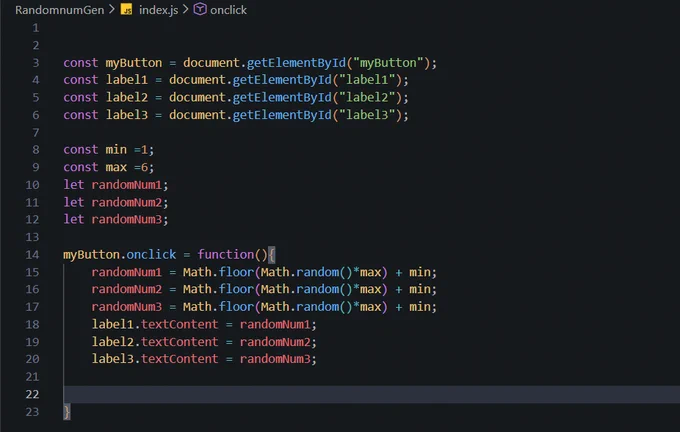
Task: Expand the chevron after index.js
Action: (x=186, y=10)
